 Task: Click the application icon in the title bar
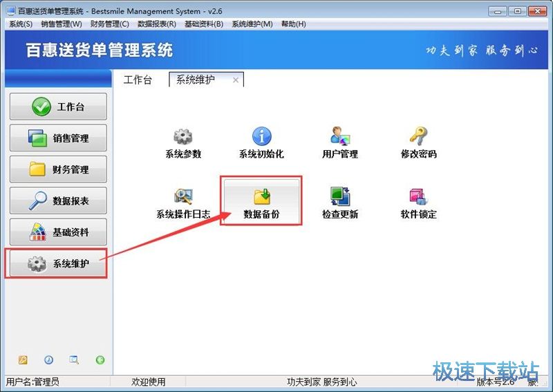point(11,11)
